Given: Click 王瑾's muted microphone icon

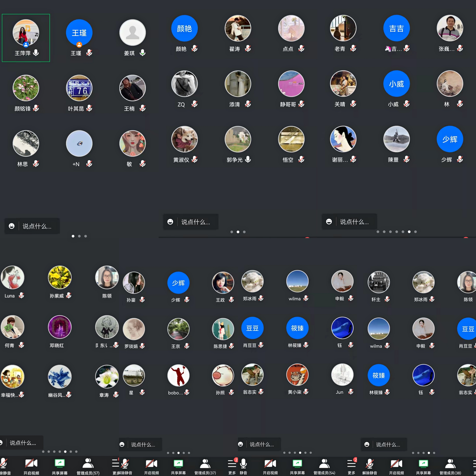Looking at the screenshot, I should coord(89,53).
